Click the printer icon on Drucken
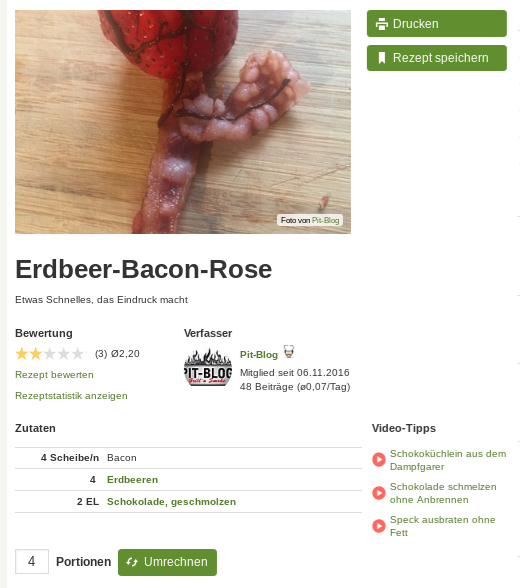Image resolution: width=520 pixels, height=588 pixels. tap(382, 24)
